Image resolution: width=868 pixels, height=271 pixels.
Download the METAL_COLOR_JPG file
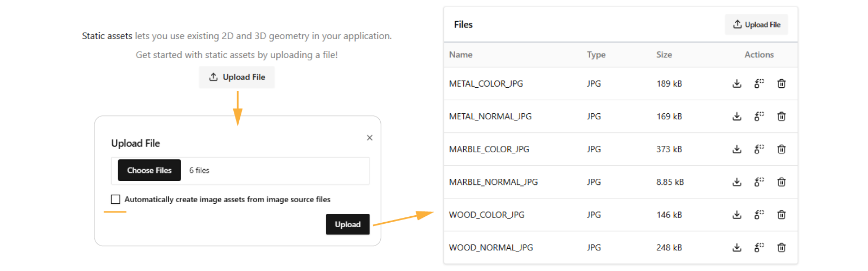click(737, 83)
